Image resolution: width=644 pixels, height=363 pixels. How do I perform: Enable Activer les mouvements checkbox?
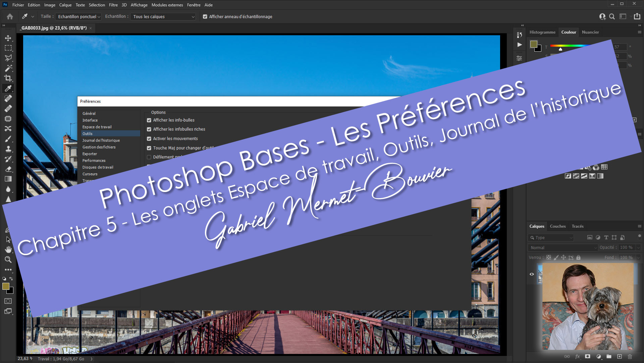click(x=149, y=139)
